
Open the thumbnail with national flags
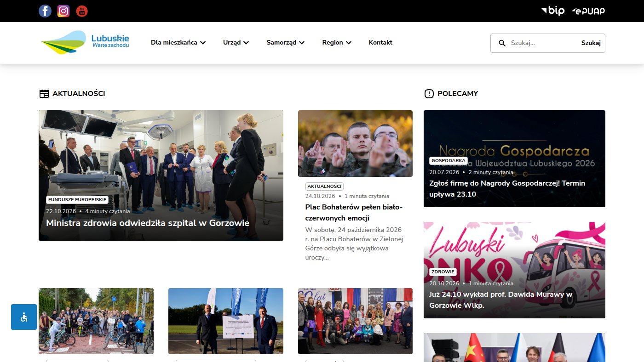click(x=514, y=347)
